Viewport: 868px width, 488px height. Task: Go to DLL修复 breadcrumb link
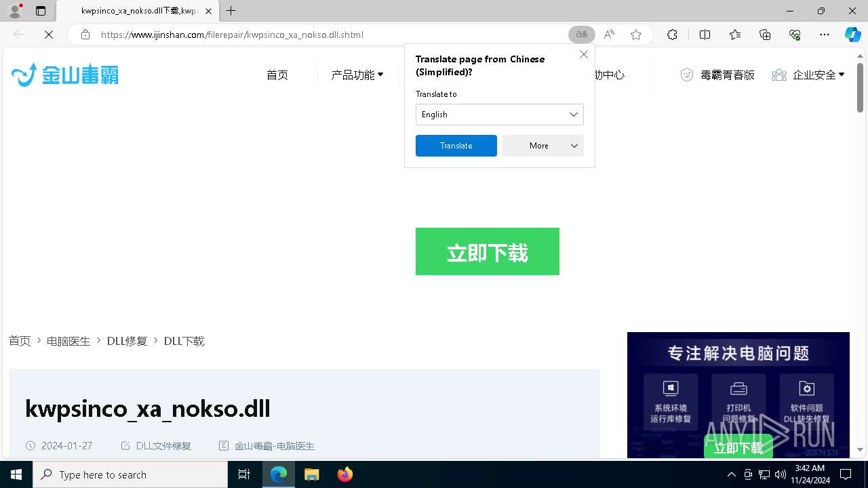[x=127, y=341]
